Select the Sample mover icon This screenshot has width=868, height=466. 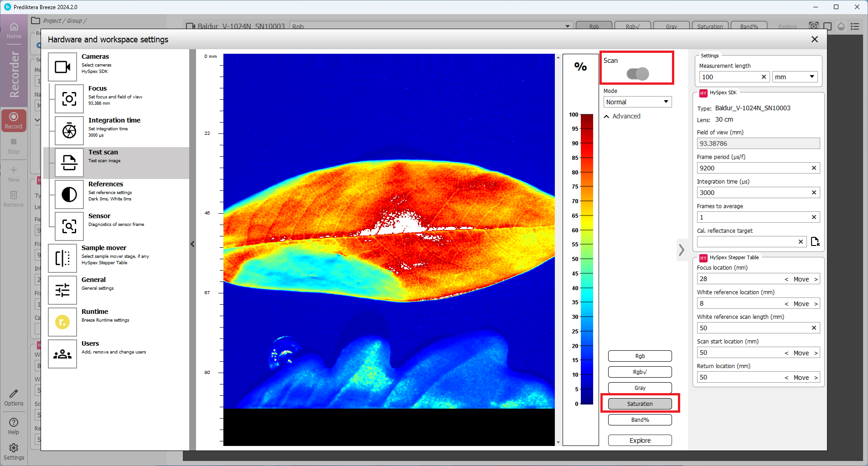(62, 258)
